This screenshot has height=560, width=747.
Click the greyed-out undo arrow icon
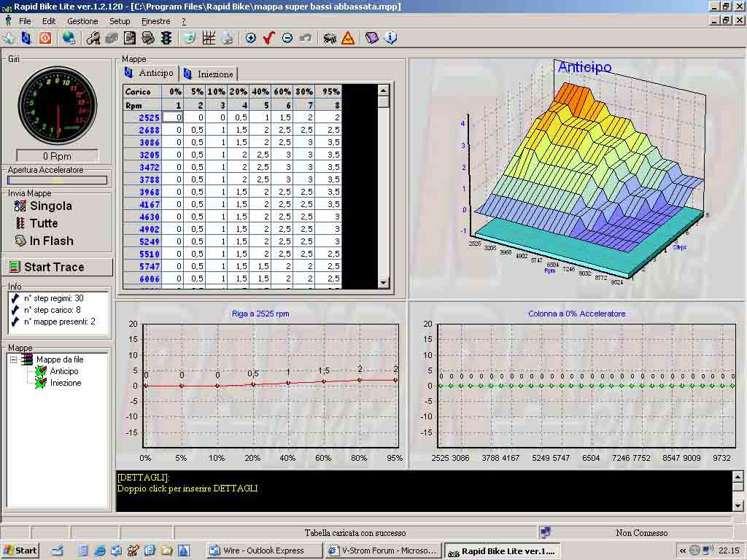306,38
